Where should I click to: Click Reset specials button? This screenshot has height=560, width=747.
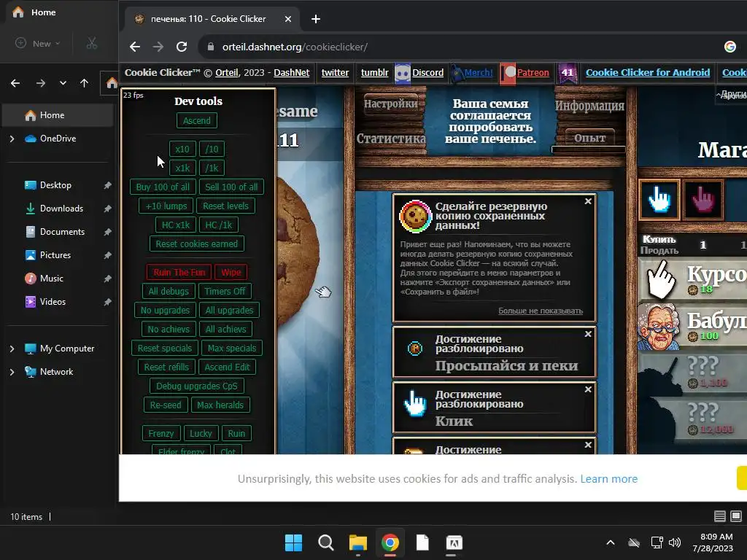[164, 348]
